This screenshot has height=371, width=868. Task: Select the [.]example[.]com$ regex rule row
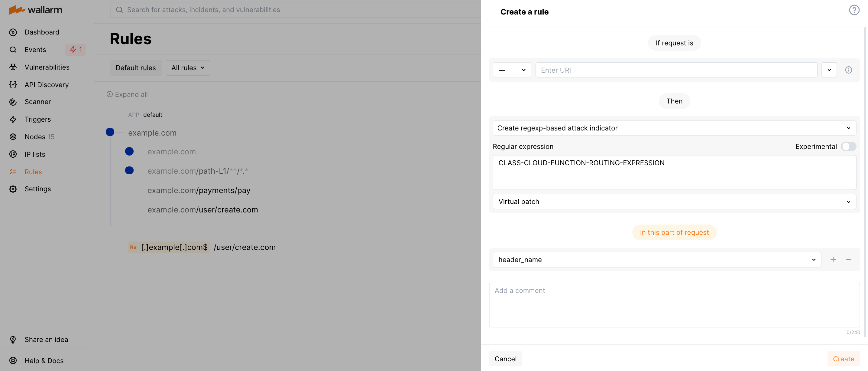point(202,248)
